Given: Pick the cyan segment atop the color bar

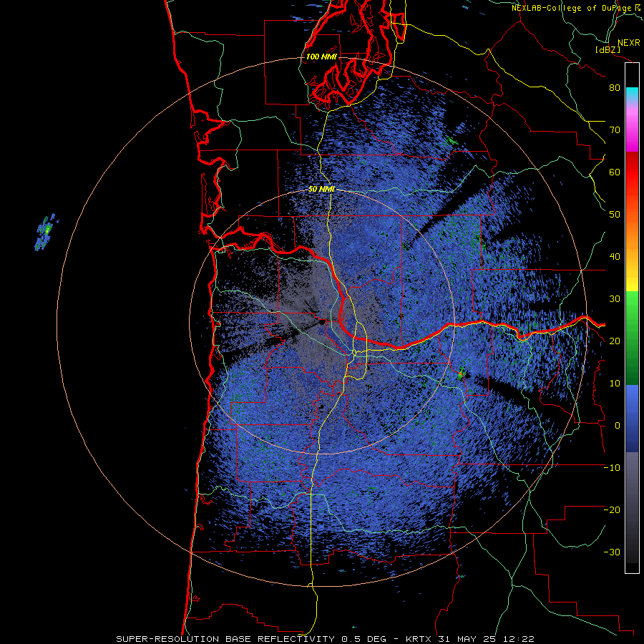Looking at the screenshot, I should pyautogui.click(x=632, y=94).
